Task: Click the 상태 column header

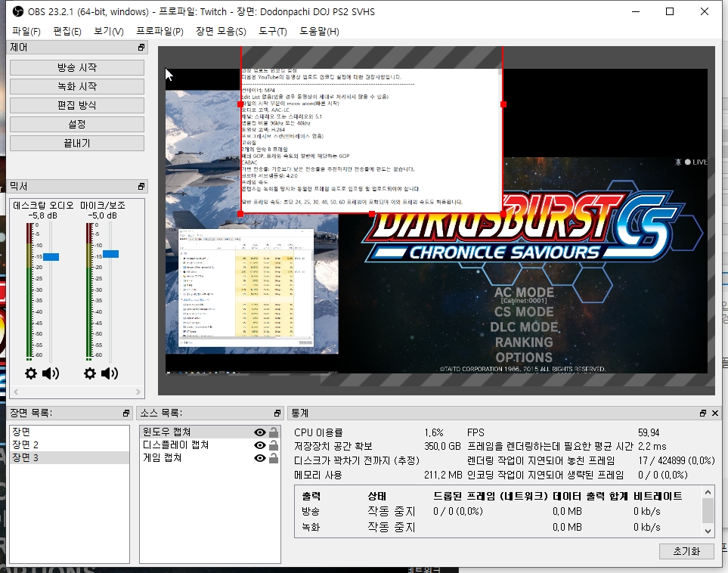Action: (377, 496)
